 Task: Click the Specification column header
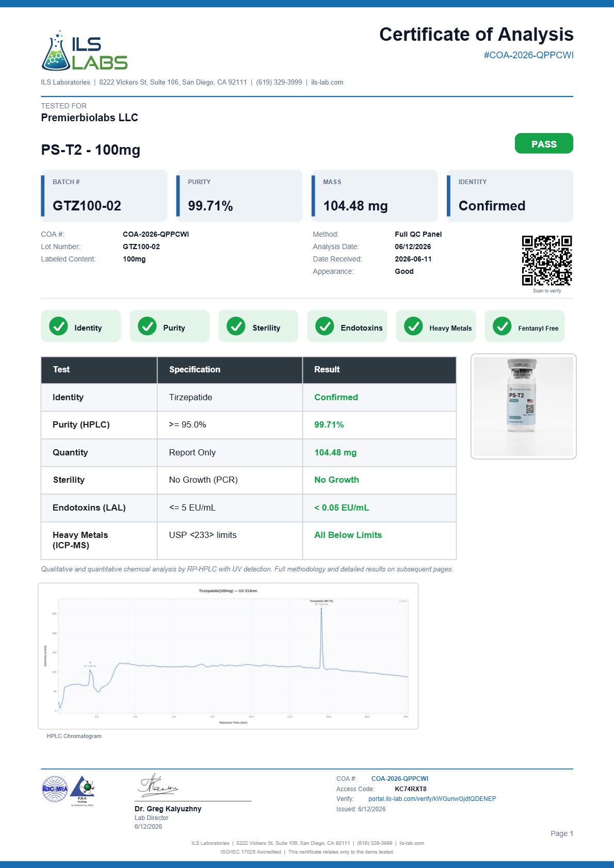230,370
